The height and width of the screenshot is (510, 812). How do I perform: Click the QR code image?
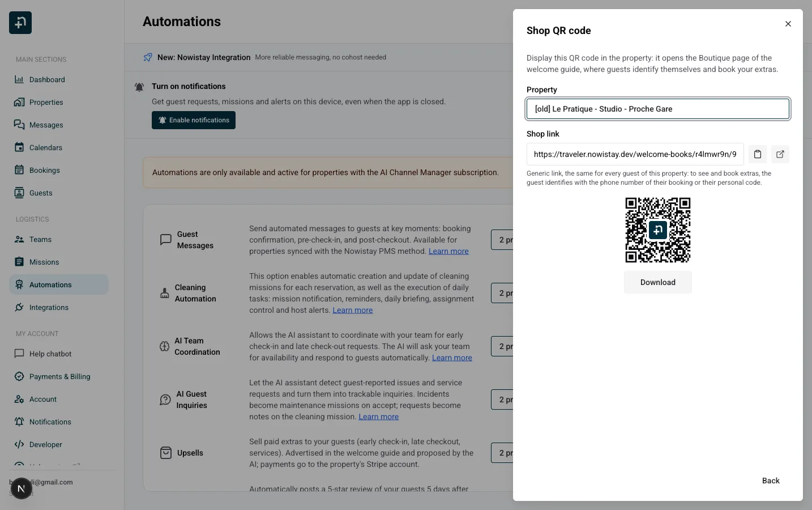click(x=658, y=230)
